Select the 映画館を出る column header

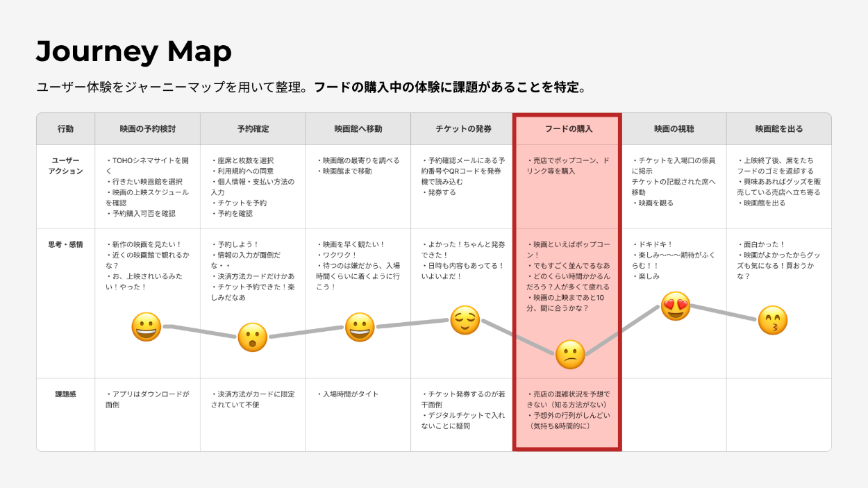click(778, 129)
